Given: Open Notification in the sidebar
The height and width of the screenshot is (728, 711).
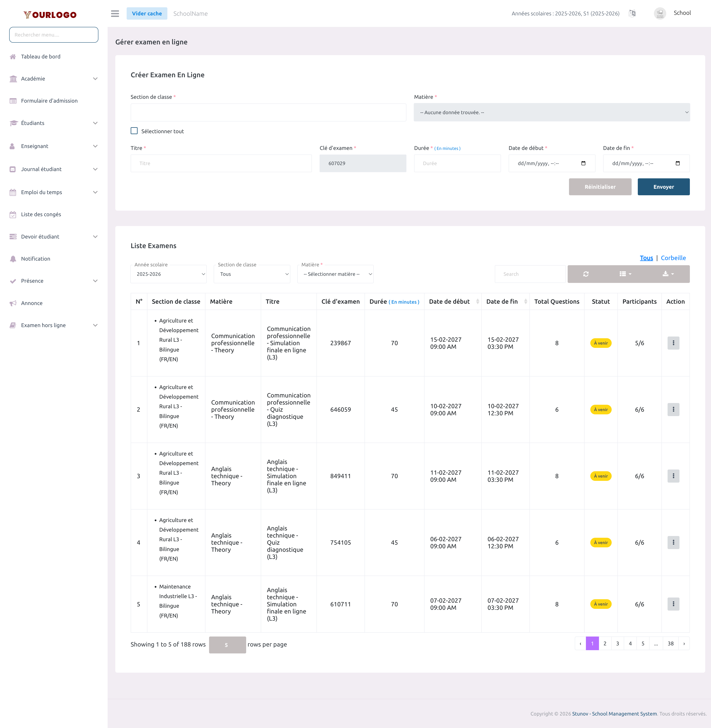Looking at the screenshot, I should pos(36,258).
